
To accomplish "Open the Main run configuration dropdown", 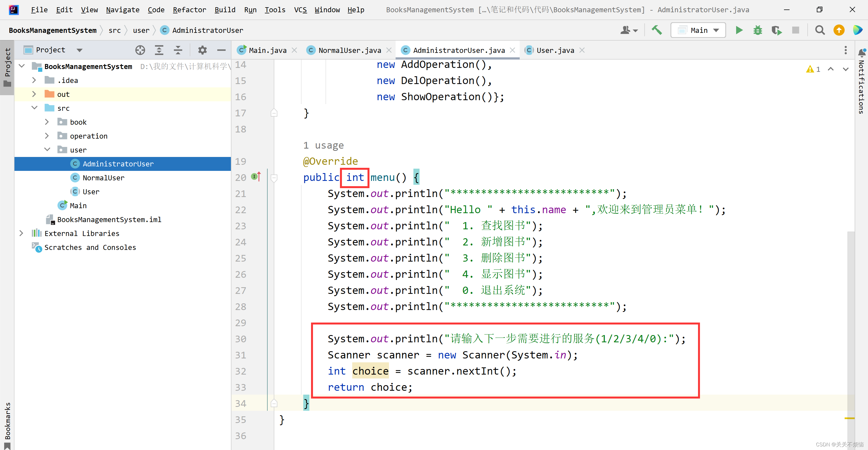I will click(698, 30).
